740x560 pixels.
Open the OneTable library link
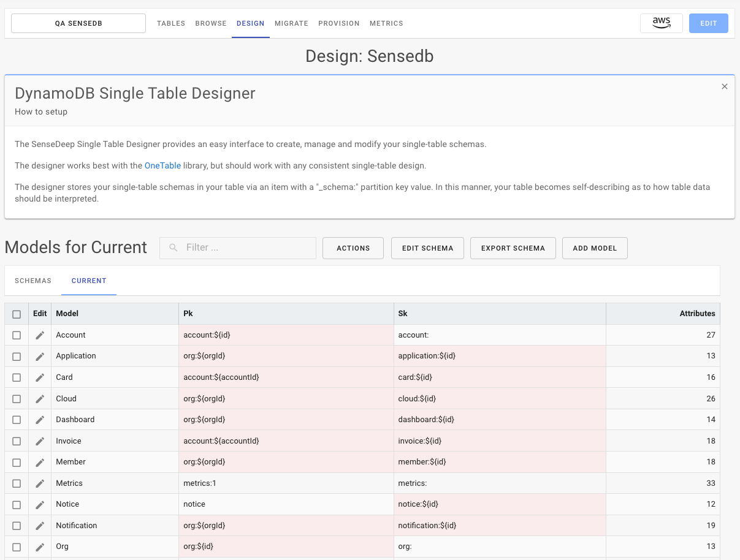click(162, 165)
